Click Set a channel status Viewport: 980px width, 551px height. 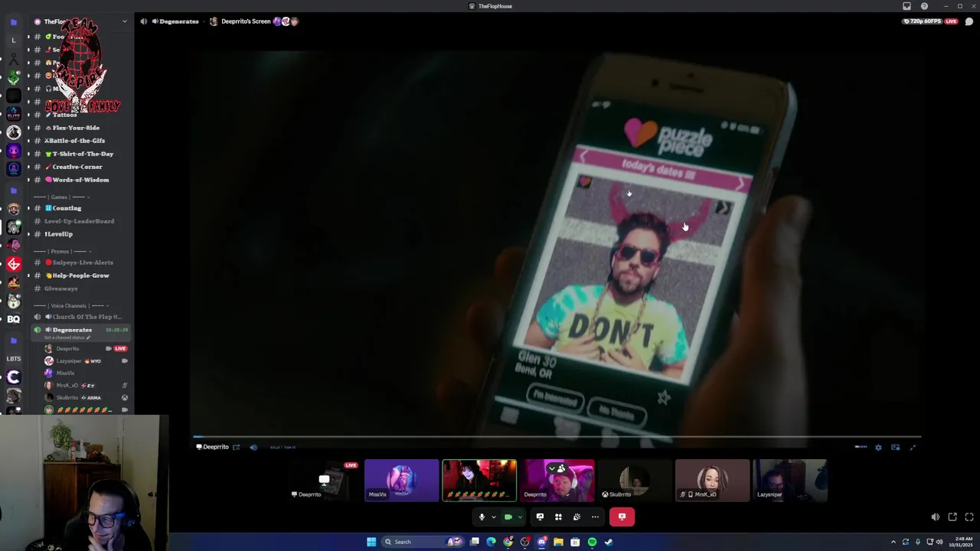coord(67,337)
